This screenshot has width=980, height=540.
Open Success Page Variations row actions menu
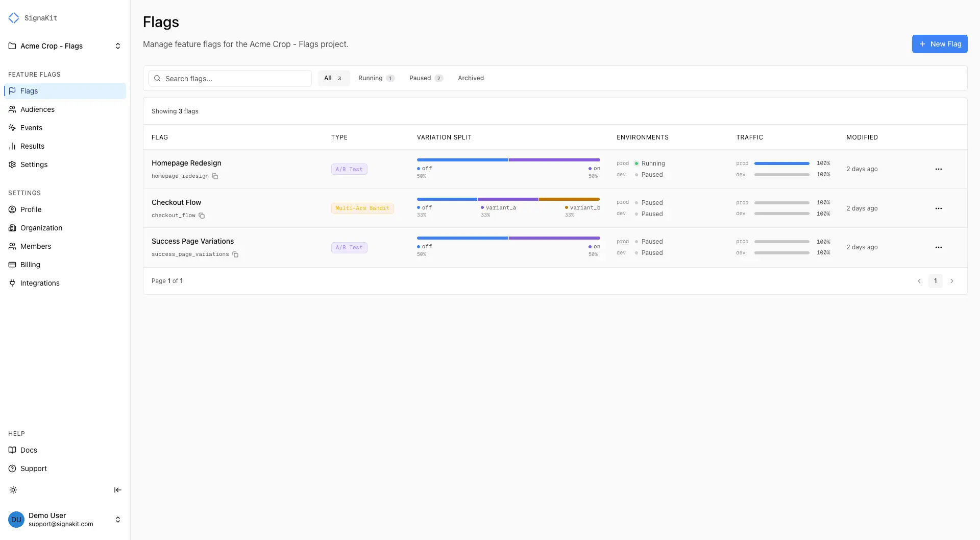click(939, 247)
